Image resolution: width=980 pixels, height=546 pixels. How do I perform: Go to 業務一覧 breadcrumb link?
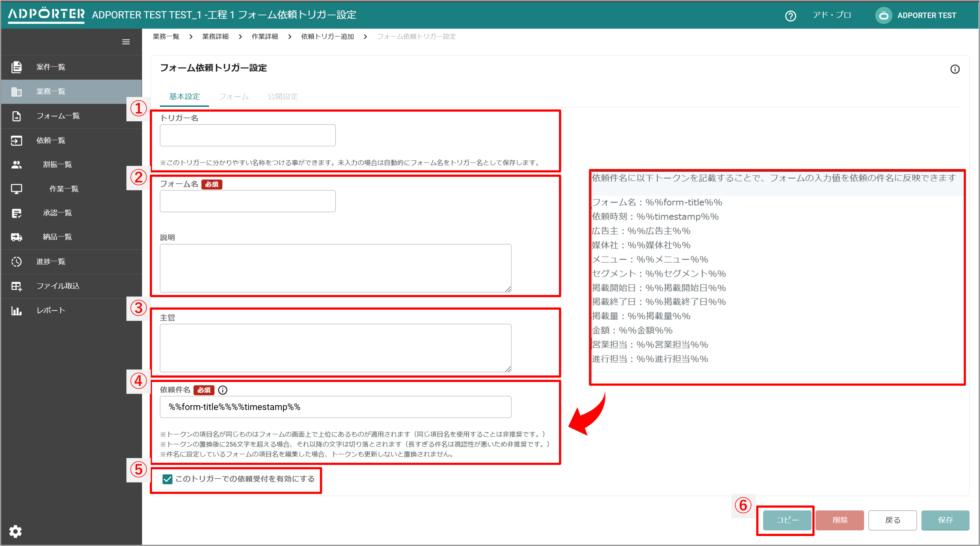[x=166, y=36]
